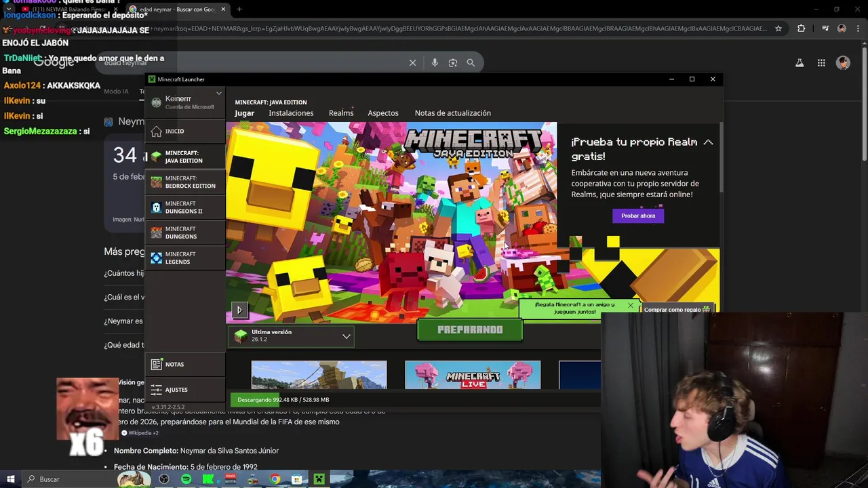Select Minecraft: Java Edition in sidebar
The width and height of the screenshot is (868, 488).
[x=185, y=157]
